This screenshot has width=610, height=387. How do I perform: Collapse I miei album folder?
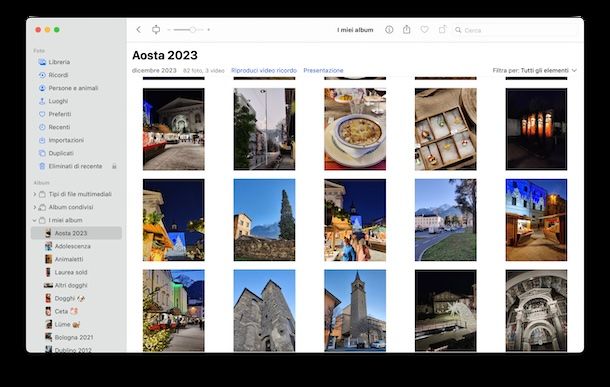pyautogui.click(x=35, y=220)
